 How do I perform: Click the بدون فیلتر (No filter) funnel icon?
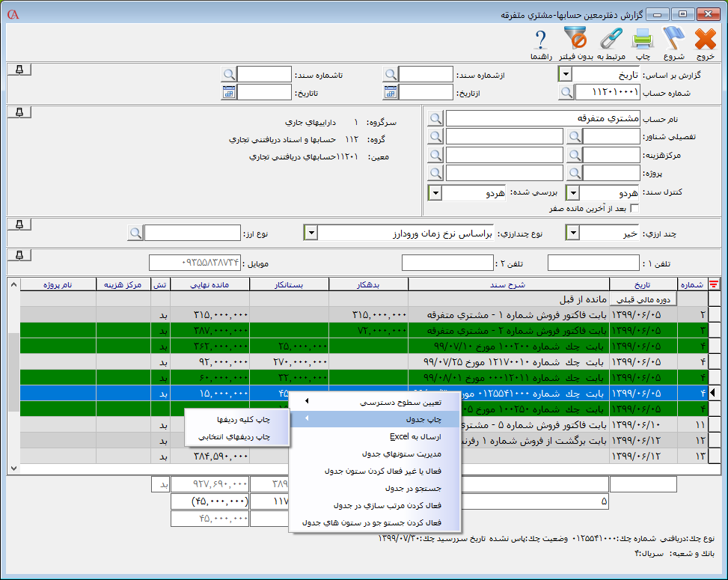tap(575, 39)
